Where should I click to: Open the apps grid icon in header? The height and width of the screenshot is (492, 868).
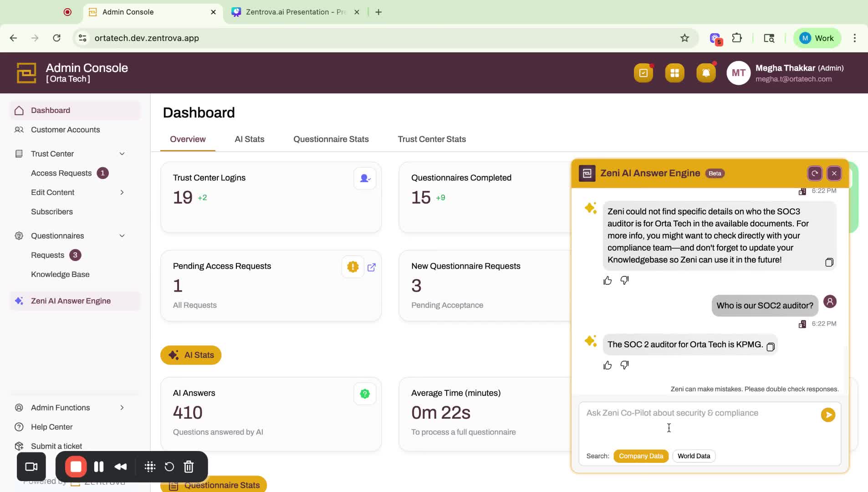point(674,73)
